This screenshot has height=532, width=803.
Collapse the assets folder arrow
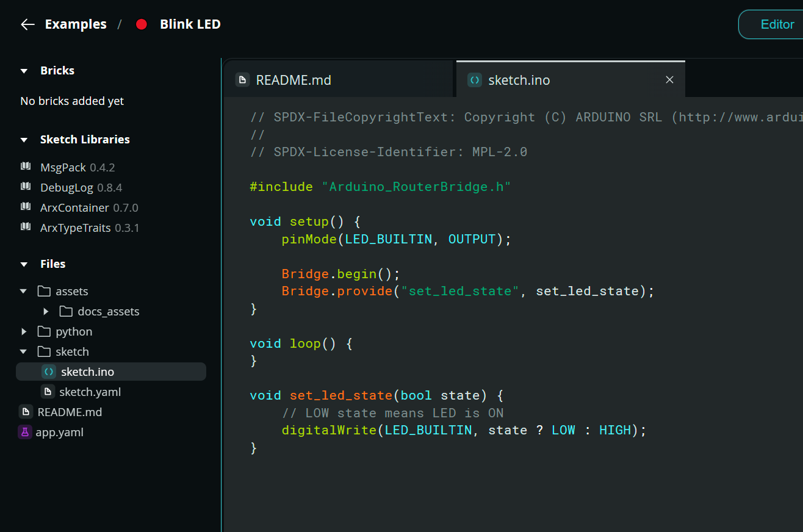tap(24, 291)
